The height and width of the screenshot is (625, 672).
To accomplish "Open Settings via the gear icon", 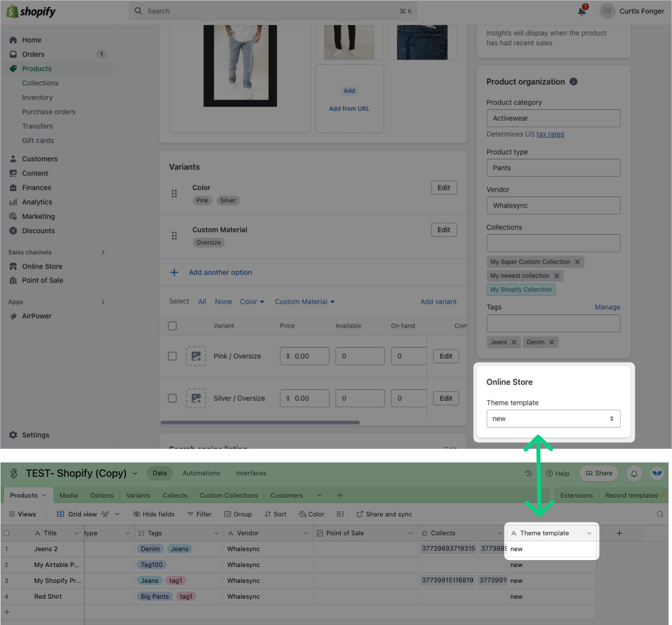I will coord(13,435).
